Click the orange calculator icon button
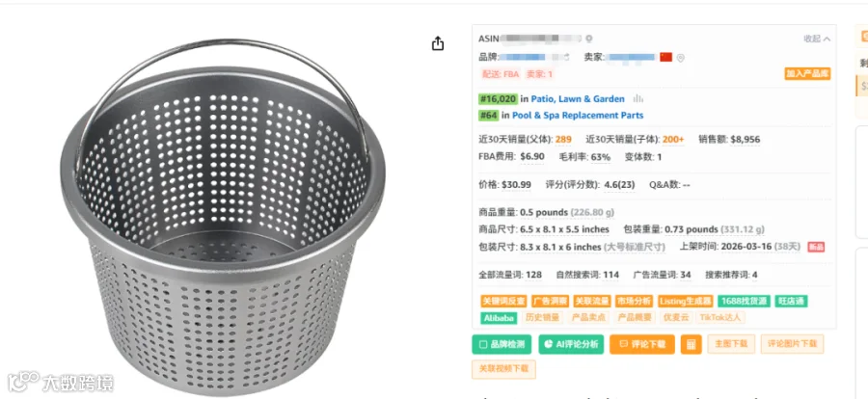868x399 pixels. pyautogui.click(x=691, y=344)
